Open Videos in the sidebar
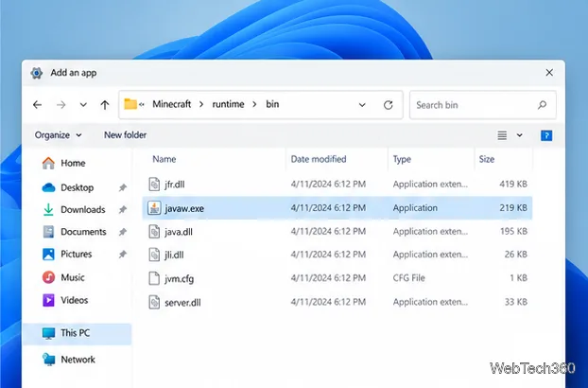 tap(77, 300)
